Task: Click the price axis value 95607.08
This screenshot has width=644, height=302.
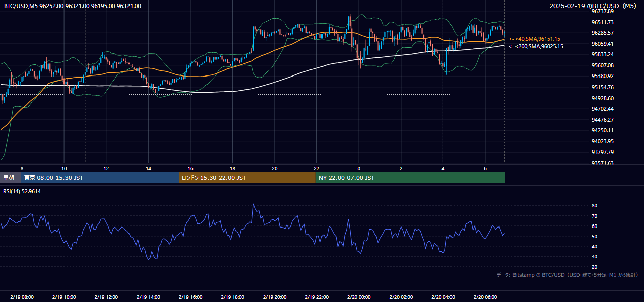Action: [602, 65]
